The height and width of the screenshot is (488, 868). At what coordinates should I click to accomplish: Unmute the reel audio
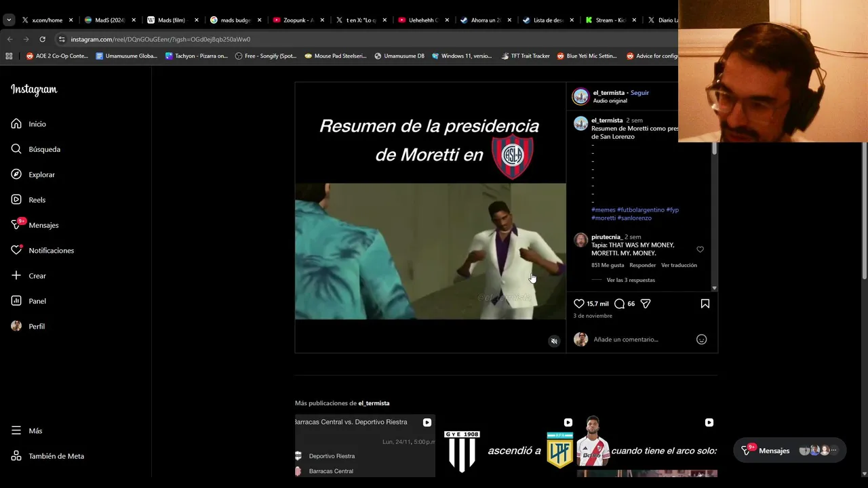pos(554,341)
